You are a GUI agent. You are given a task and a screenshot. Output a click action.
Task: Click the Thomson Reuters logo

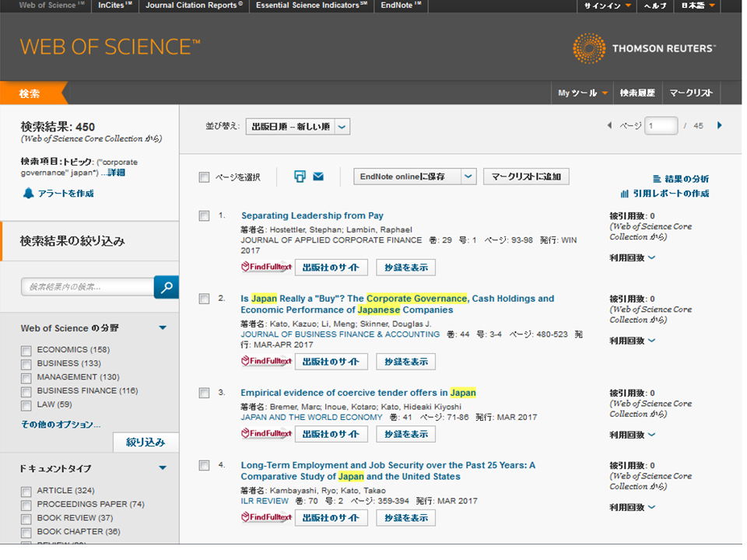click(x=644, y=48)
